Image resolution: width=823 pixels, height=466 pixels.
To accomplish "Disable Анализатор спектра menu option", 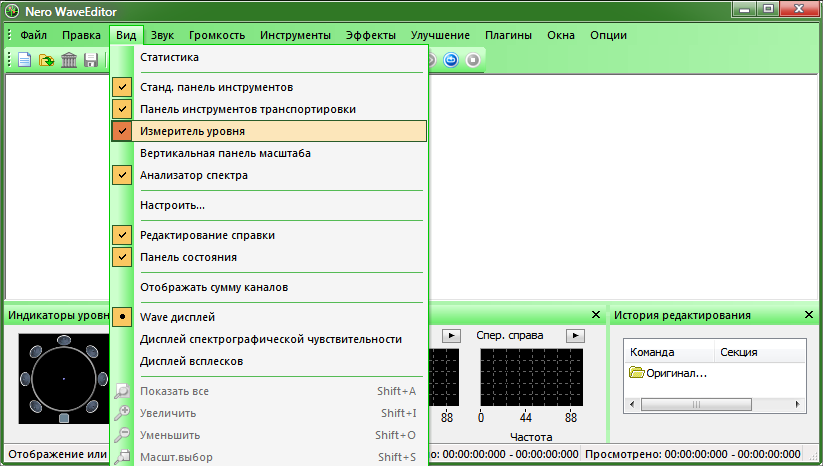I will click(x=122, y=175).
